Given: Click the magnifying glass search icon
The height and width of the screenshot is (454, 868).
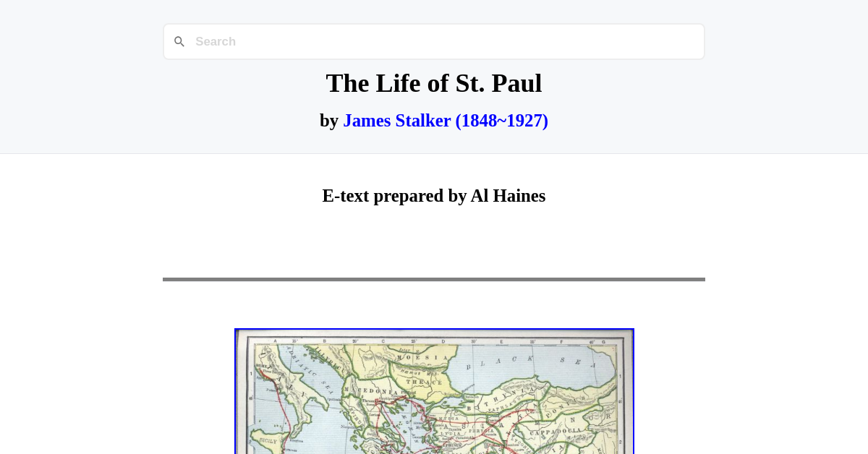Looking at the screenshot, I should tap(179, 41).
